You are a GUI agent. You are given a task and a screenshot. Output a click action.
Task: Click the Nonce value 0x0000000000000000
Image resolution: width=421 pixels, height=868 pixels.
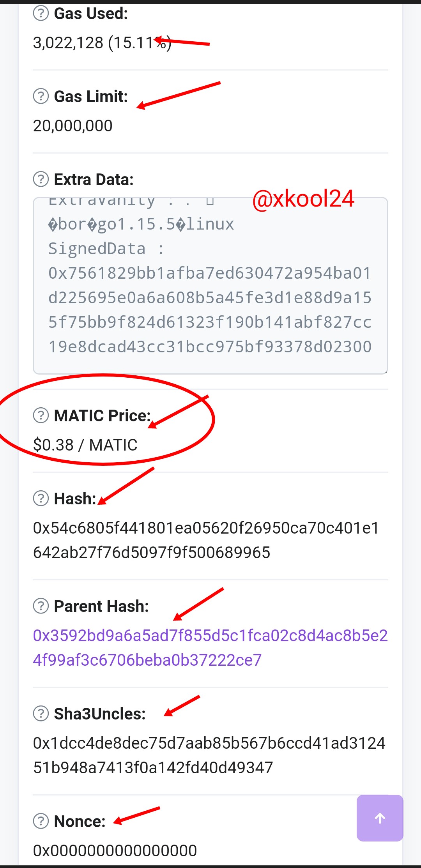pos(115,850)
